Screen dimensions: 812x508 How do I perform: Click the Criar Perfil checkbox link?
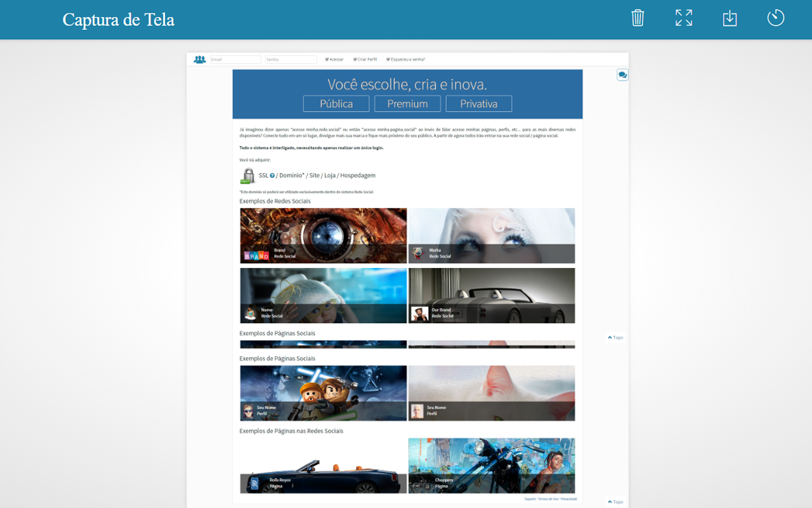(365, 60)
